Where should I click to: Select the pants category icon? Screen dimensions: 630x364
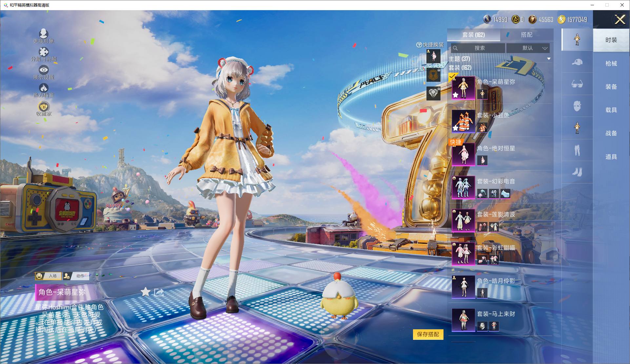[x=577, y=150]
